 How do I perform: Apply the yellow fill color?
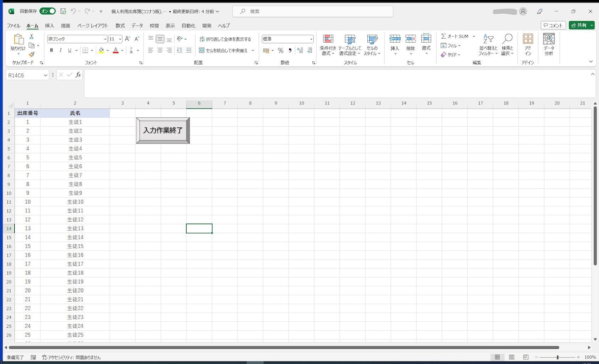click(x=101, y=51)
